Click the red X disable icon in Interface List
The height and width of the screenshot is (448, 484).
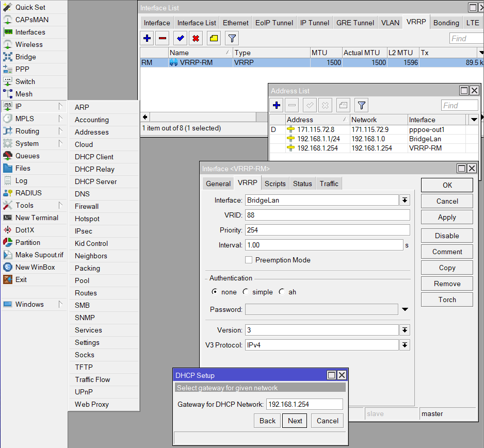click(x=196, y=38)
